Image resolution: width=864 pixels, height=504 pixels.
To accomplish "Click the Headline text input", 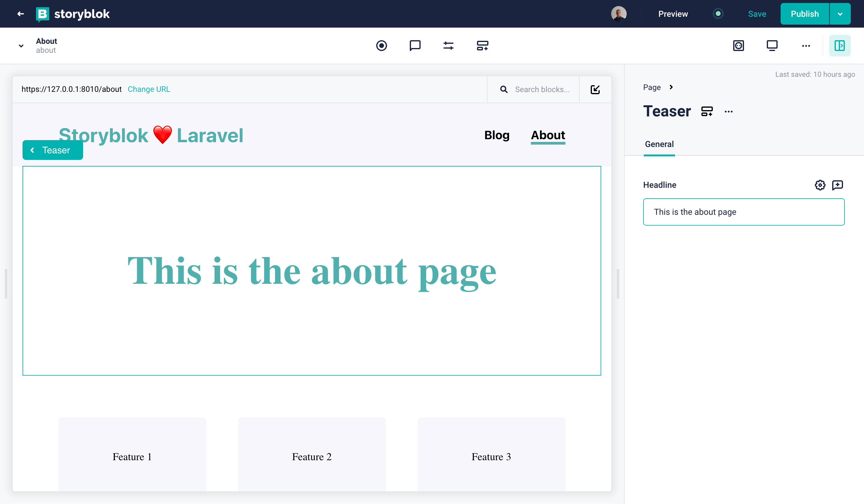I will tap(744, 212).
